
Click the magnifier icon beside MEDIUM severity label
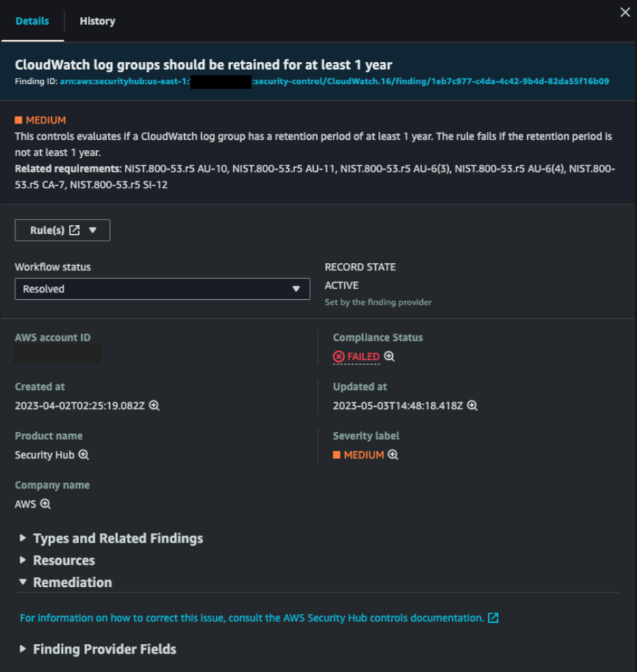(394, 455)
